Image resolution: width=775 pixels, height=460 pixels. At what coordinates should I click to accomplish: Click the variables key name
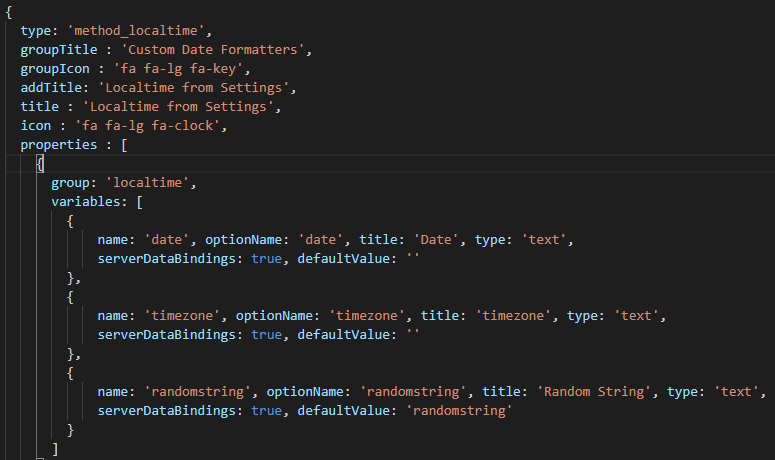click(86, 202)
